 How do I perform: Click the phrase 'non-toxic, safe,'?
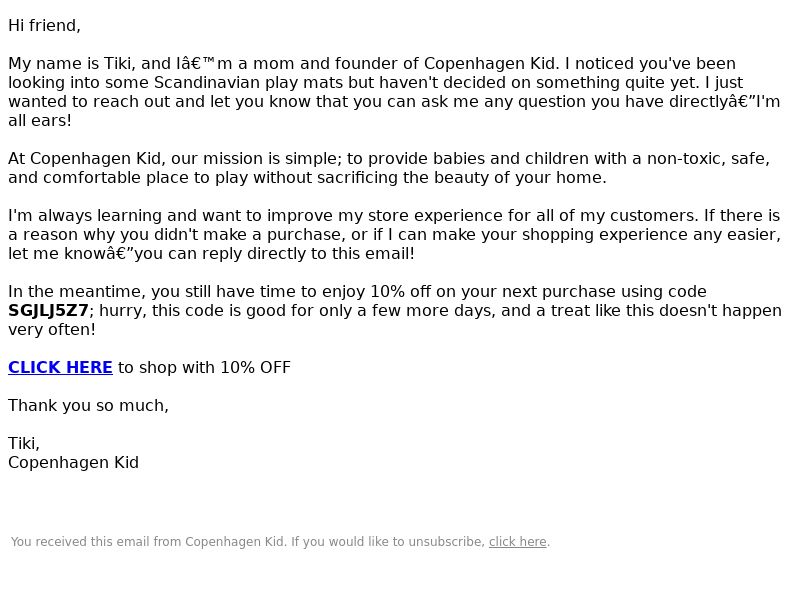[708, 159]
